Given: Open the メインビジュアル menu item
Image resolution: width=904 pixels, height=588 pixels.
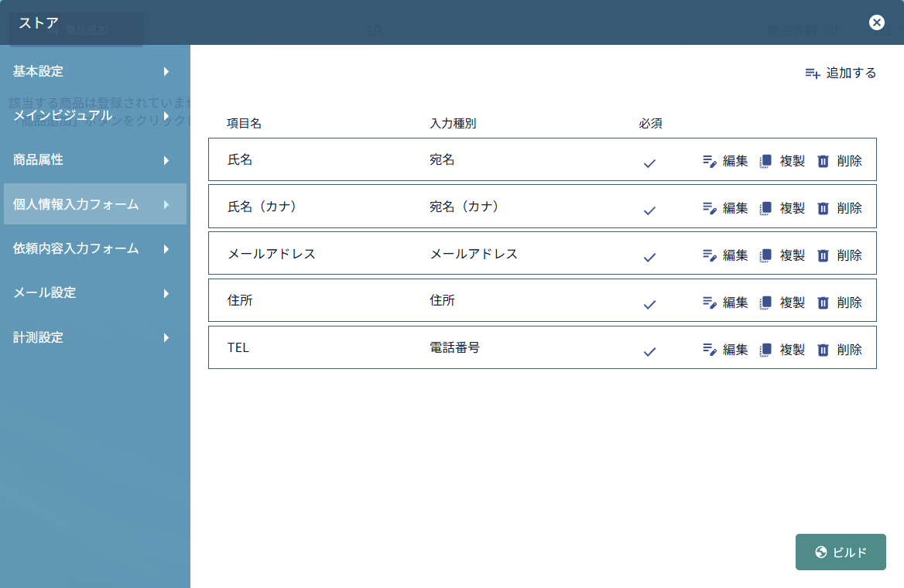Looking at the screenshot, I should click(95, 116).
